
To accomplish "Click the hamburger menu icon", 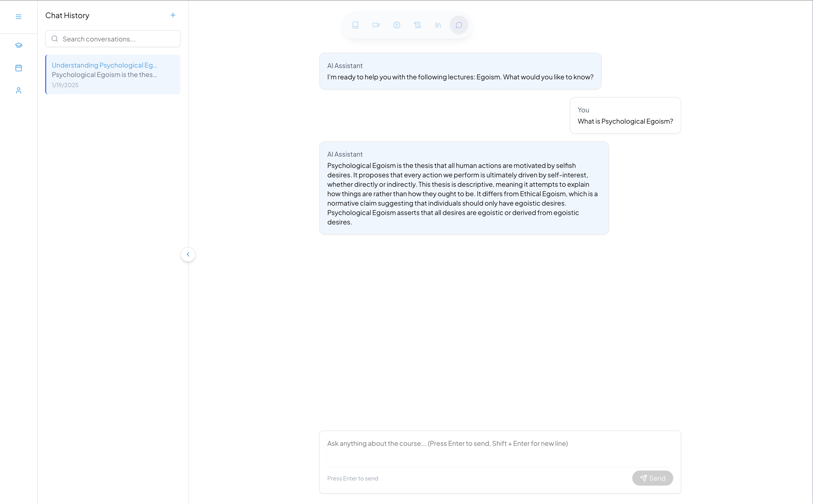I will (x=19, y=17).
